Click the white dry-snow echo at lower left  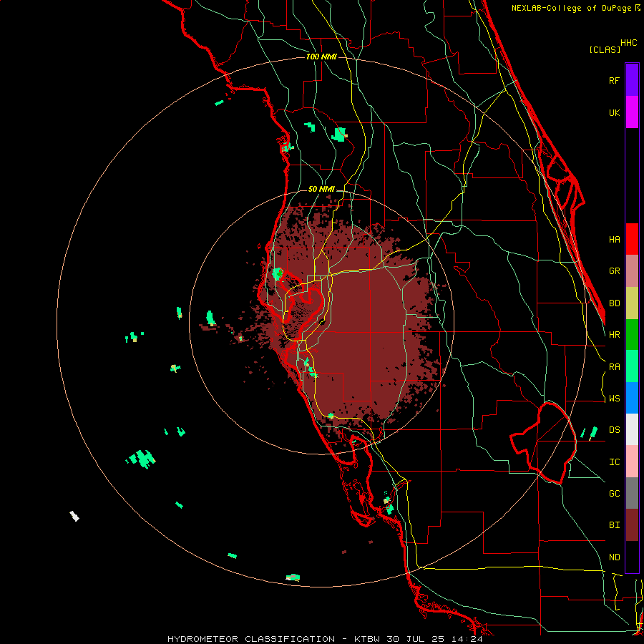[74, 516]
